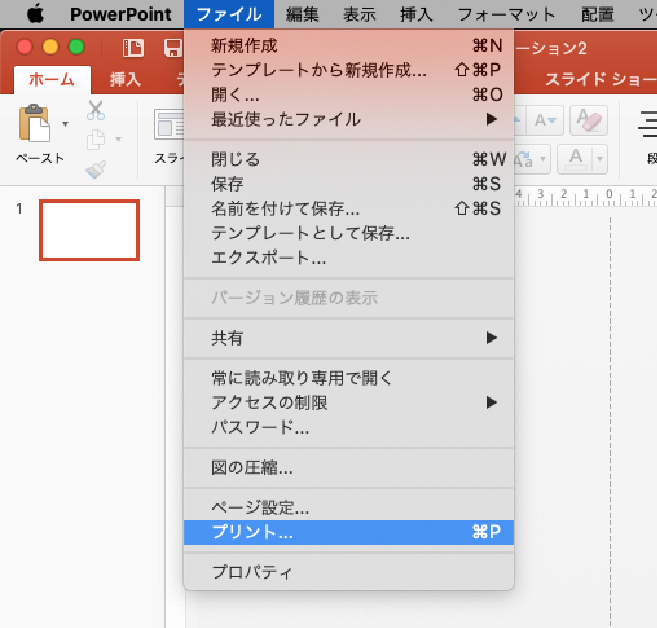Select テンプレートとして保存...
The width and height of the screenshot is (657, 628).
pos(349,233)
